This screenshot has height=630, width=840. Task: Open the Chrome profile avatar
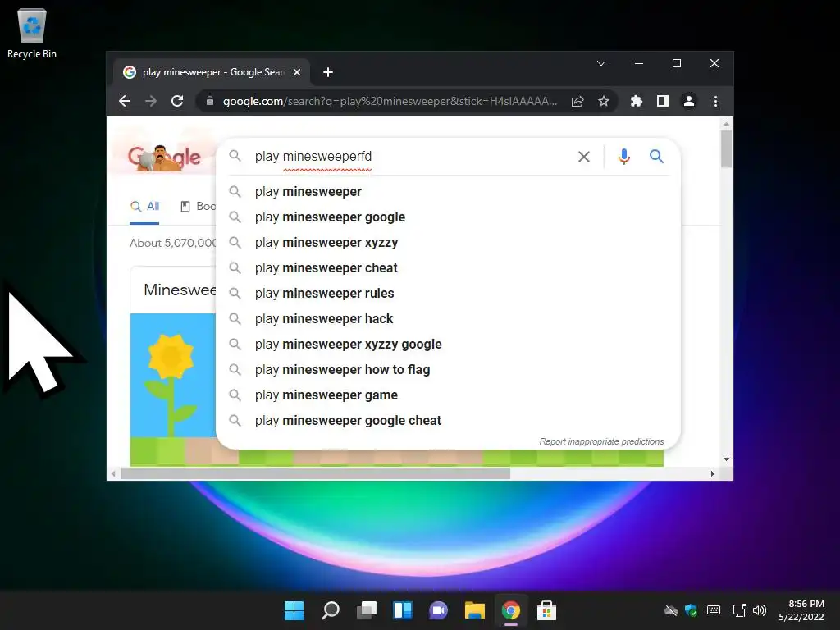689,101
